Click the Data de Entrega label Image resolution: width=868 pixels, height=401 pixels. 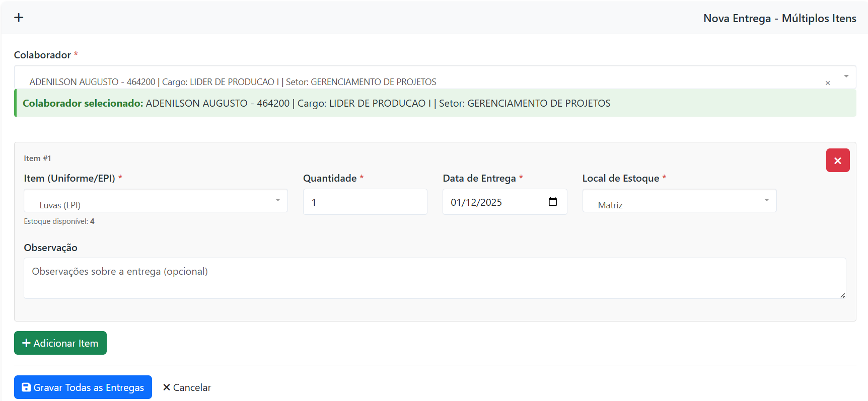point(479,178)
